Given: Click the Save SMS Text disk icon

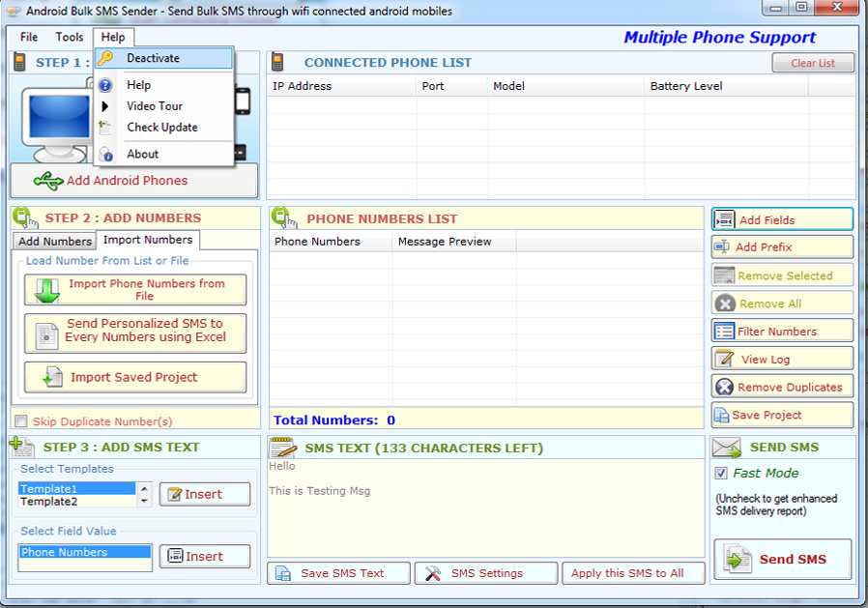Looking at the screenshot, I should coord(283,573).
